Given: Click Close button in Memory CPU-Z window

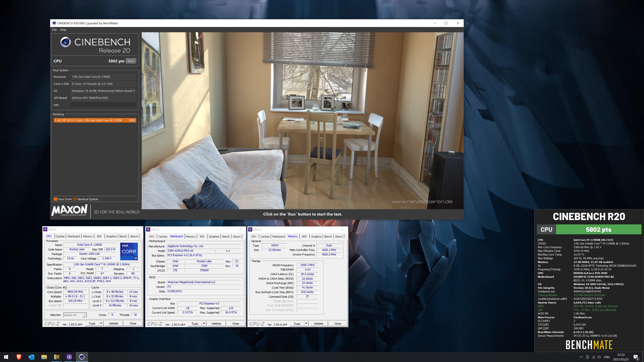Looking at the screenshot, I should [338, 324].
